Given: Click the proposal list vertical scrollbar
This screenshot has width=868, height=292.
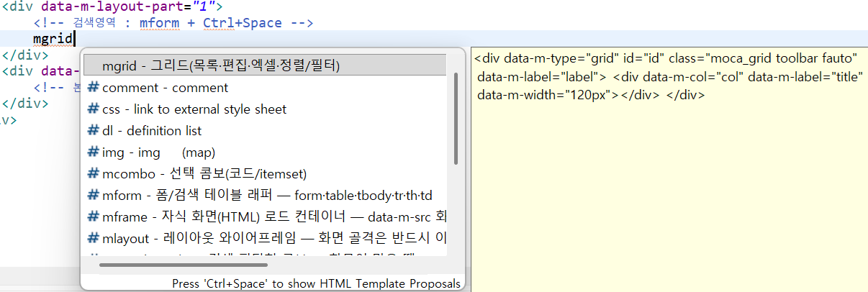Looking at the screenshot, I should [456, 119].
